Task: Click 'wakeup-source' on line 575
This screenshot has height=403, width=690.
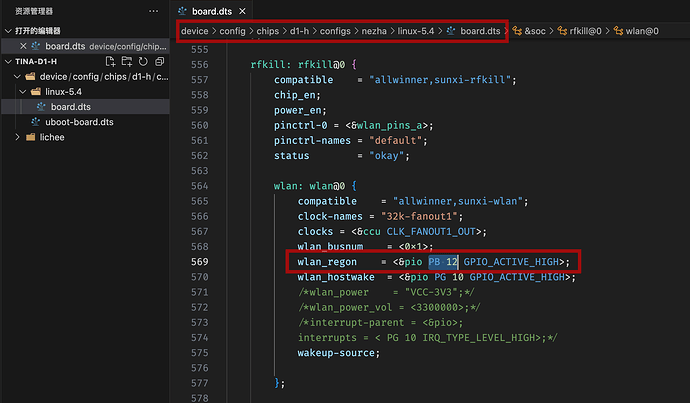Action: (x=336, y=353)
